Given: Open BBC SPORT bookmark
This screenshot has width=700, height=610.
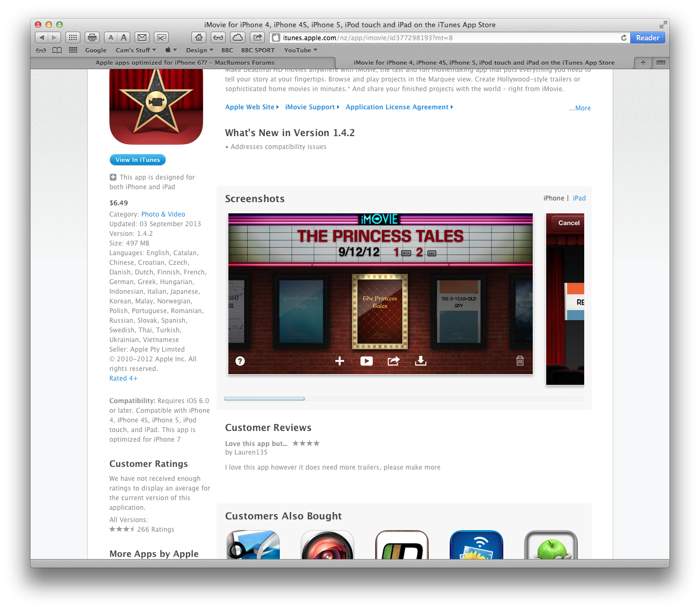Looking at the screenshot, I should [258, 50].
